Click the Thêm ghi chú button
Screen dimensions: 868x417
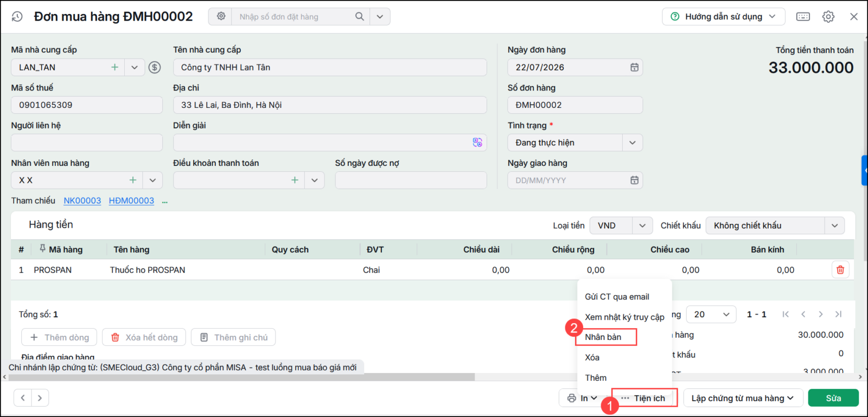[233, 337]
